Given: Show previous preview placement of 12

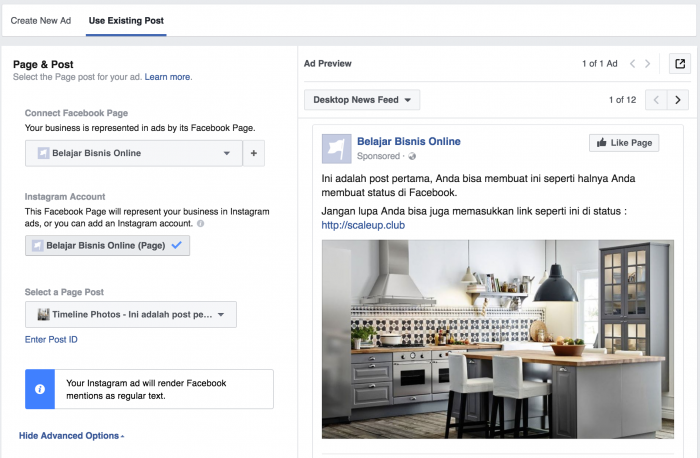Looking at the screenshot, I should (x=656, y=100).
